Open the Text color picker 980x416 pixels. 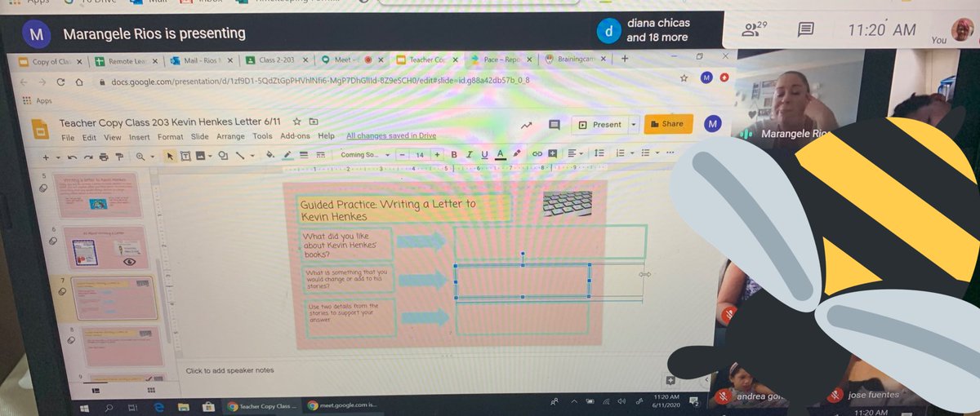click(x=501, y=154)
